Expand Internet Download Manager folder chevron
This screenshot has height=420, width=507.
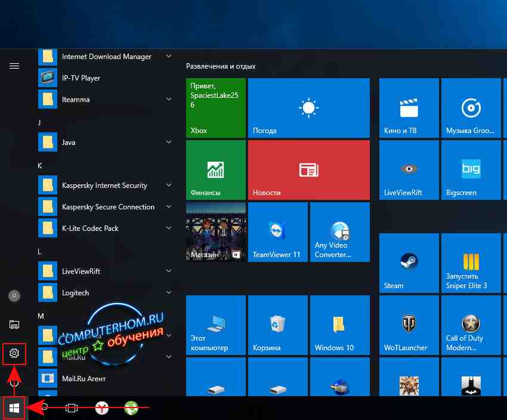pos(169,56)
